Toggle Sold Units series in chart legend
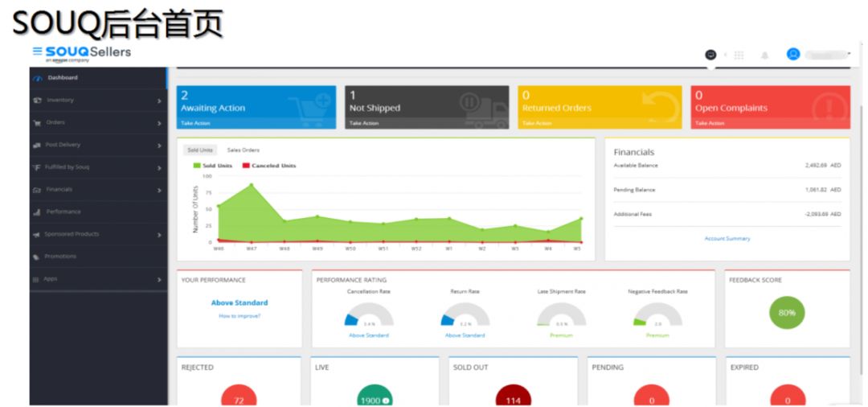868x407 pixels. click(x=212, y=166)
